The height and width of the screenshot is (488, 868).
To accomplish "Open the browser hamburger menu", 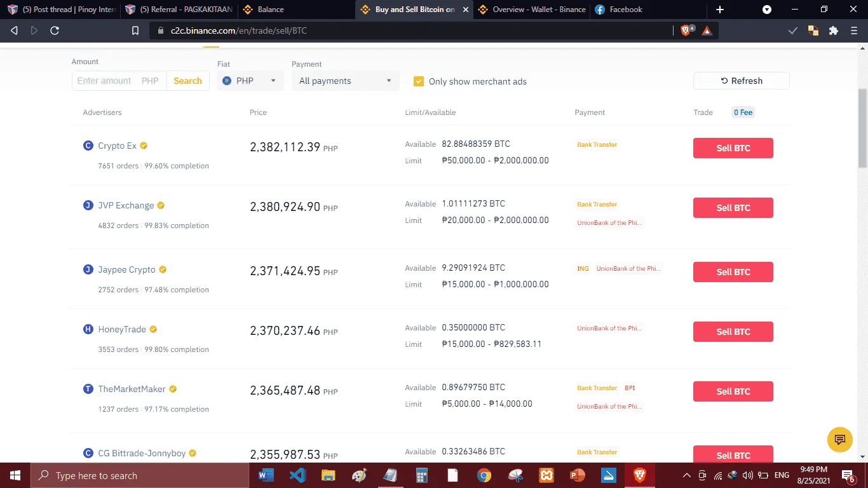I will pyautogui.click(x=854, y=30).
